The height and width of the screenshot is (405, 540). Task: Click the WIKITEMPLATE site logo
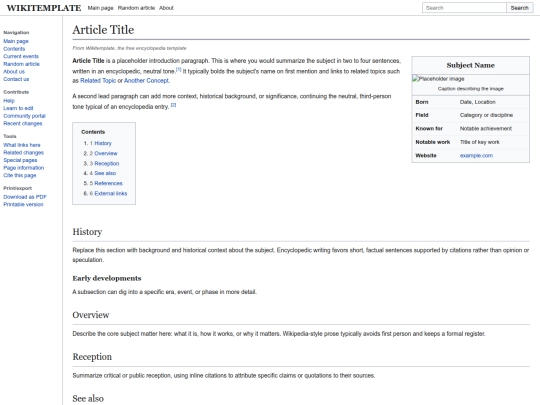(x=44, y=8)
